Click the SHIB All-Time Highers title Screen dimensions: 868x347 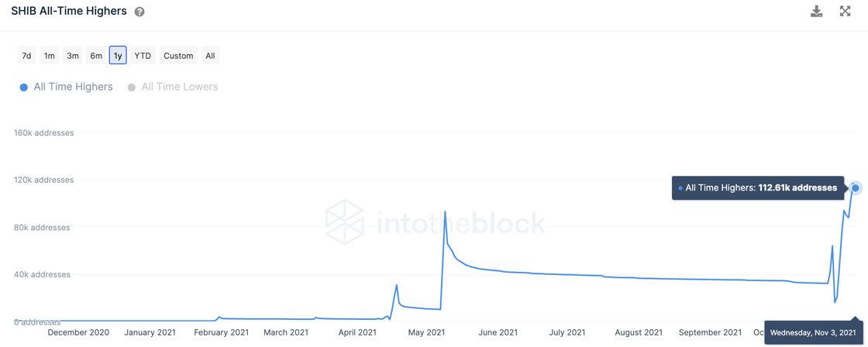coord(69,12)
